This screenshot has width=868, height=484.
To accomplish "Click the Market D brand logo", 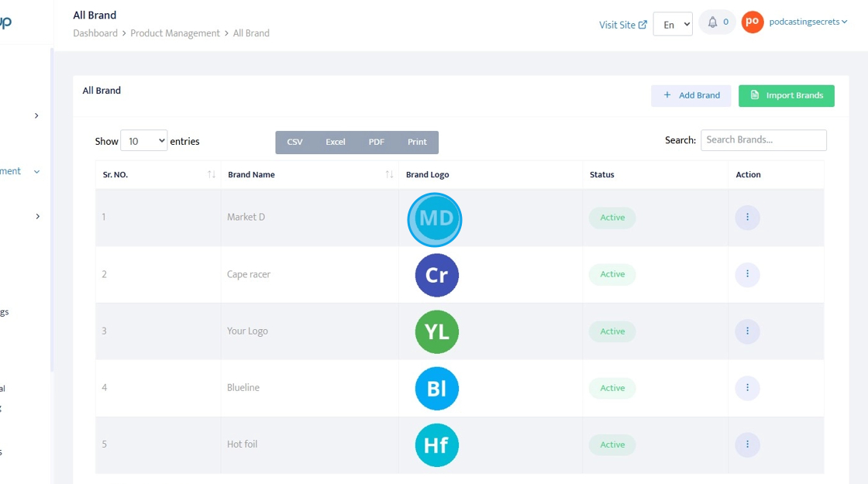I will (435, 219).
